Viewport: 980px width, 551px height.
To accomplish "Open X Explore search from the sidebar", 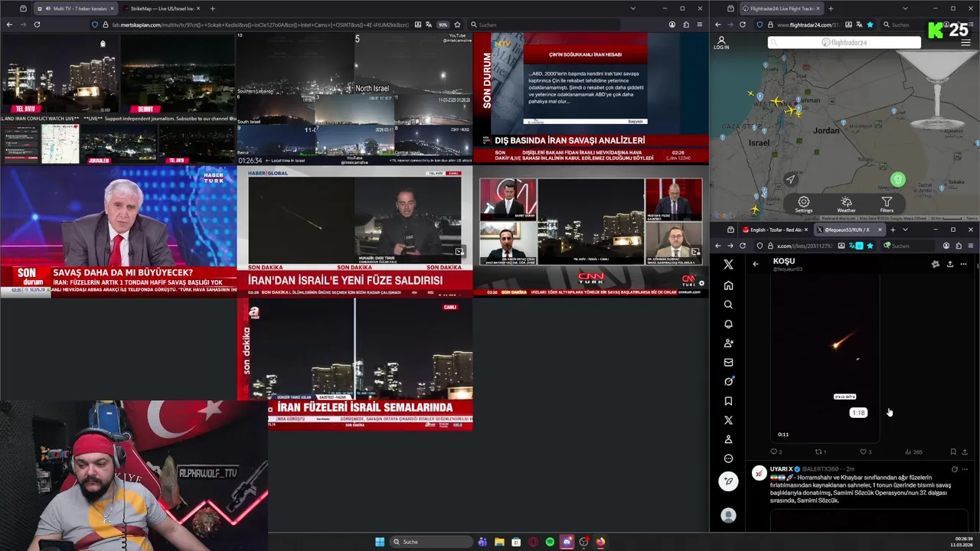I will pos(728,305).
